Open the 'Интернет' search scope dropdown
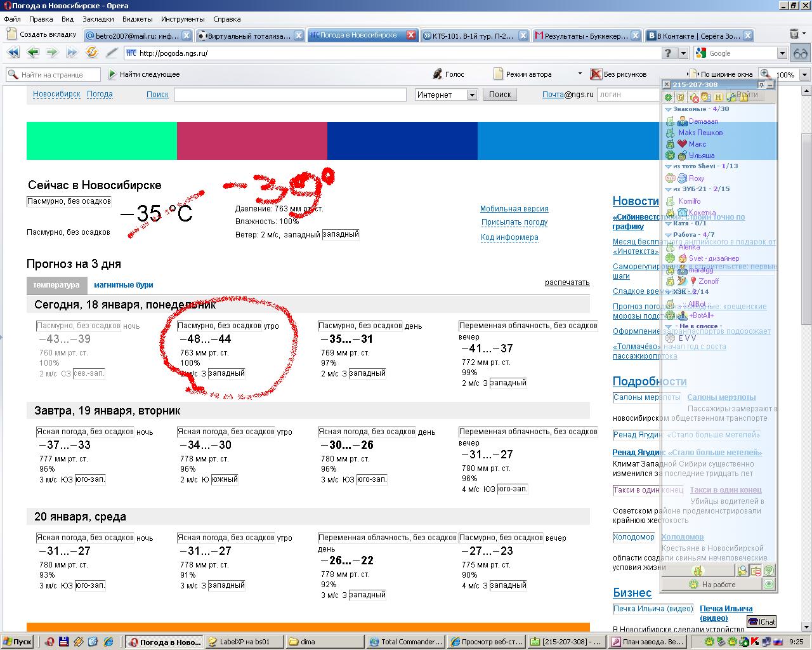The image size is (812, 650). 472,95
